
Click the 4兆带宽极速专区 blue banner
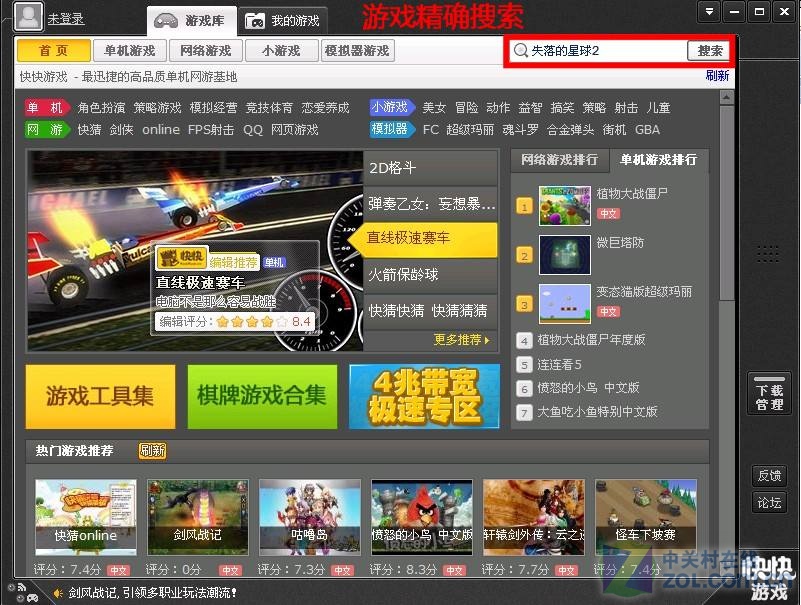[425, 397]
